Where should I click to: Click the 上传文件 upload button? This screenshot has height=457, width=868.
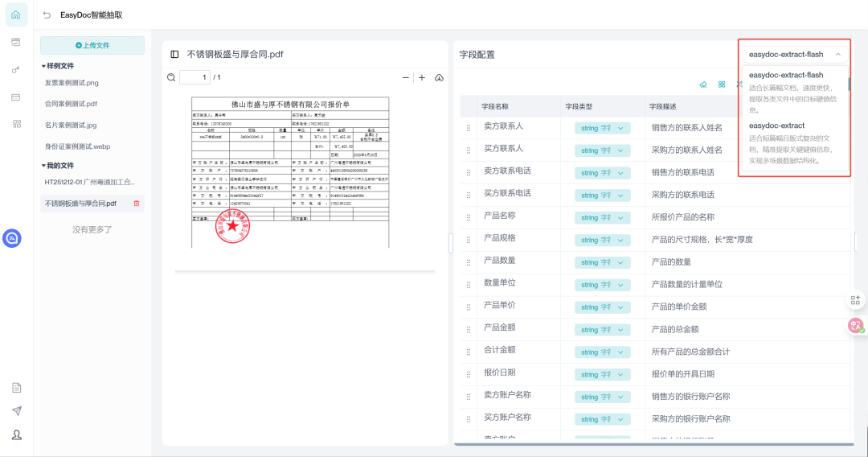pyautogui.click(x=92, y=45)
